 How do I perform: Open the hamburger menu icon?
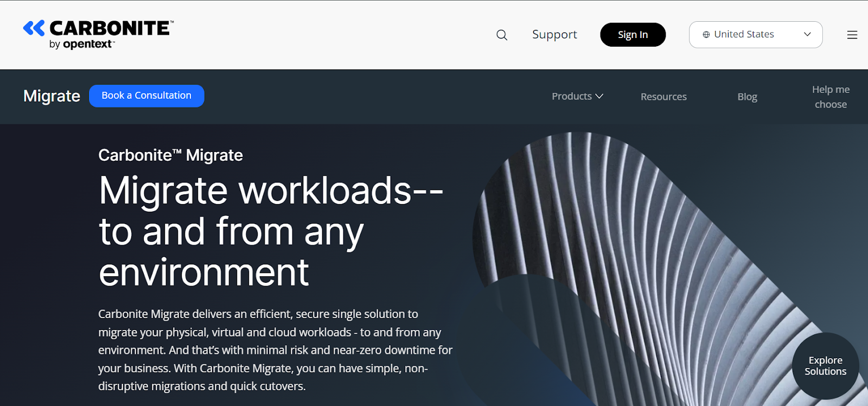coord(852,35)
